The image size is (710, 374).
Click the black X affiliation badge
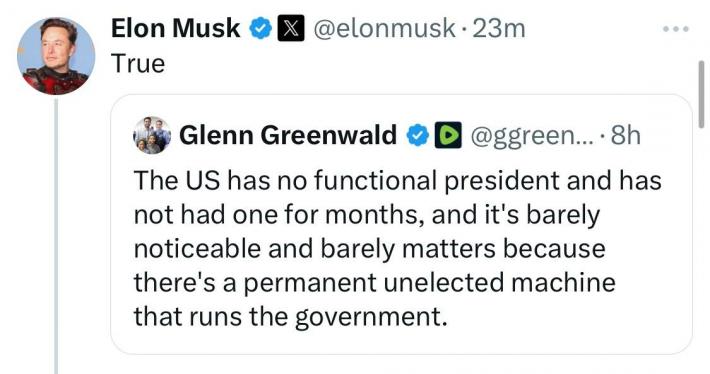(291, 29)
